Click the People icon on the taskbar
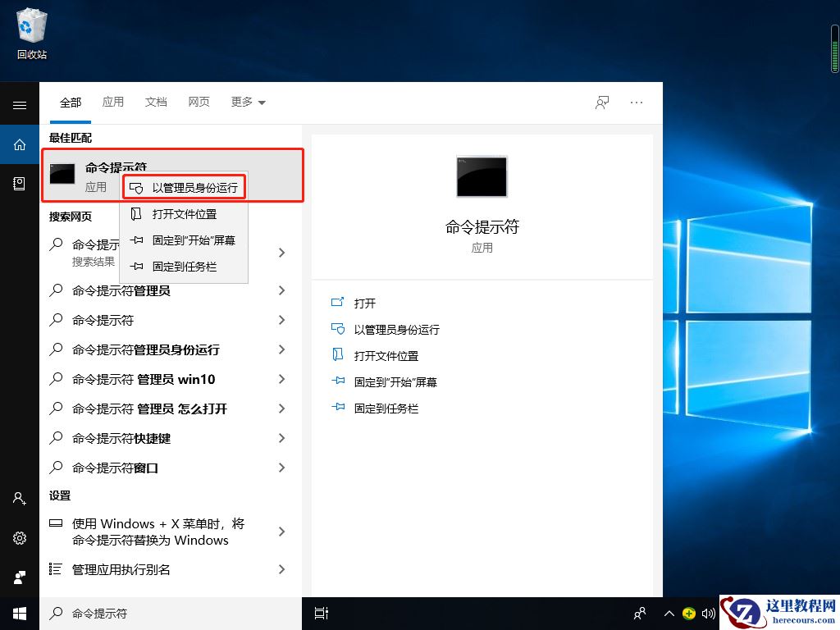The image size is (840, 630). point(639,613)
